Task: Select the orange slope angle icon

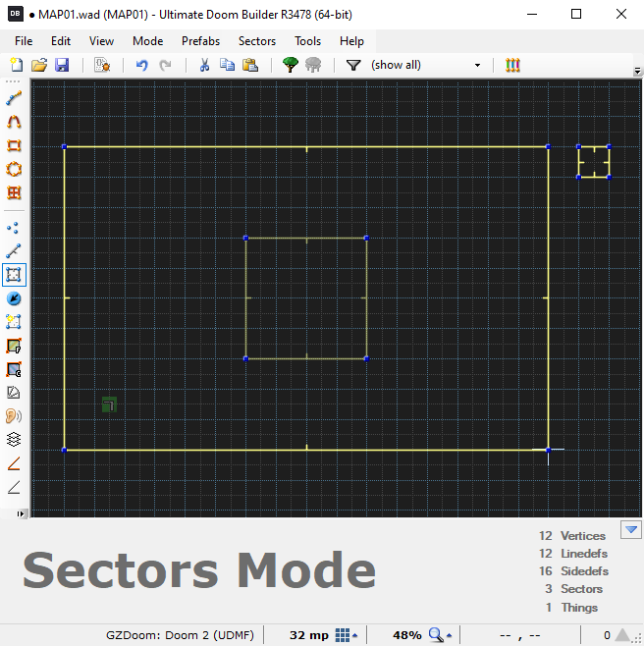Action: 14,463
